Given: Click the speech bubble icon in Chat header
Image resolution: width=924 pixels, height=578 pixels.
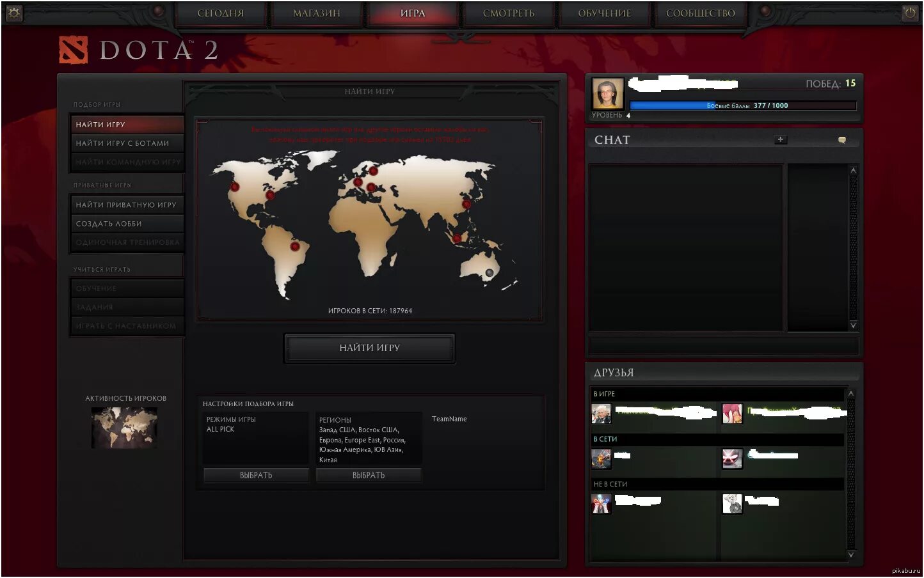Looking at the screenshot, I should 842,140.
